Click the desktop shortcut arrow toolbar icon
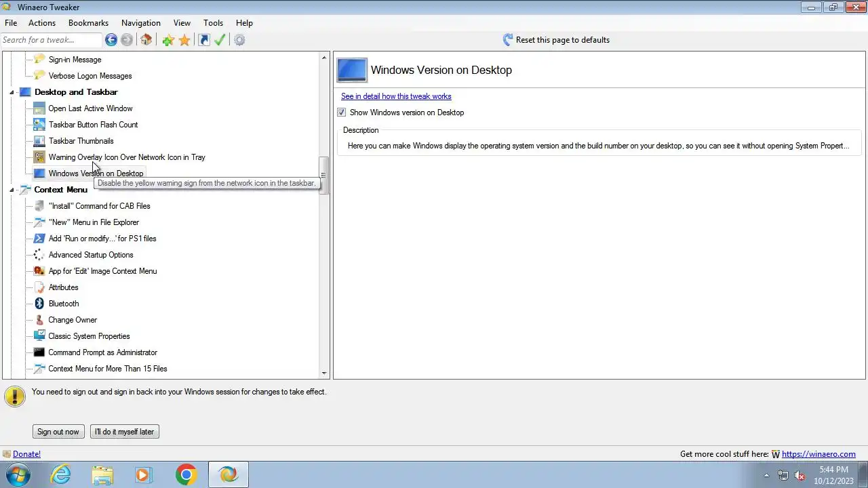This screenshot has height=488, width=868. coord(204,40)
